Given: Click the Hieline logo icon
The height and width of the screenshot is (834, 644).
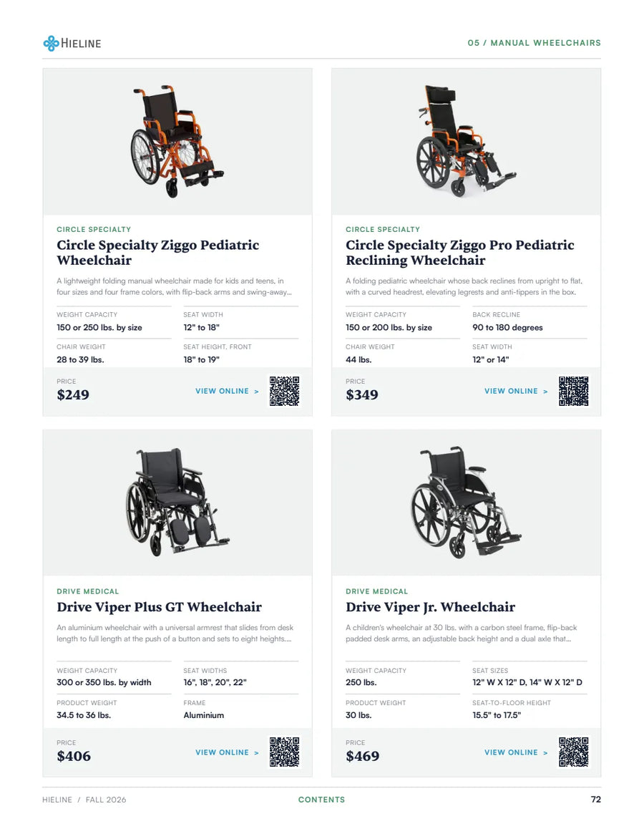Looking at the screenshot, I should [51, 43].
